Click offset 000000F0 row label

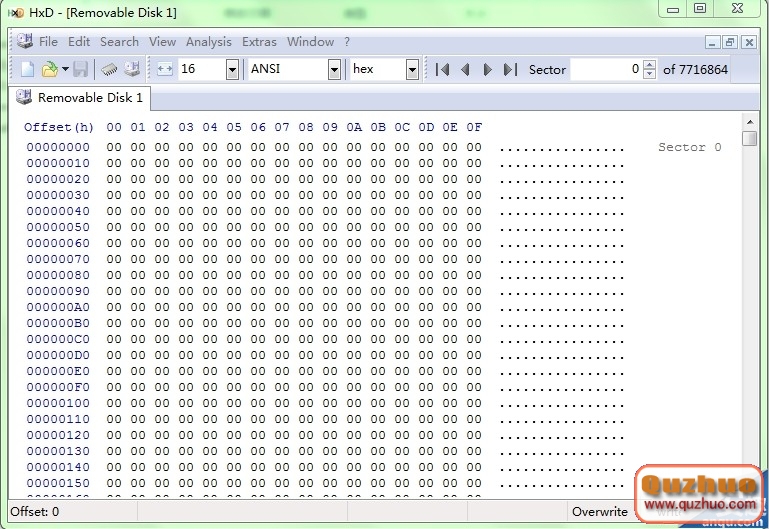click(x=58, y=387)
